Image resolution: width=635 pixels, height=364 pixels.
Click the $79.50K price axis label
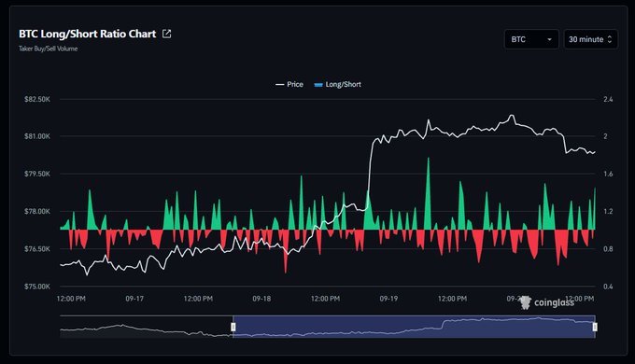[x=37, y=175]
